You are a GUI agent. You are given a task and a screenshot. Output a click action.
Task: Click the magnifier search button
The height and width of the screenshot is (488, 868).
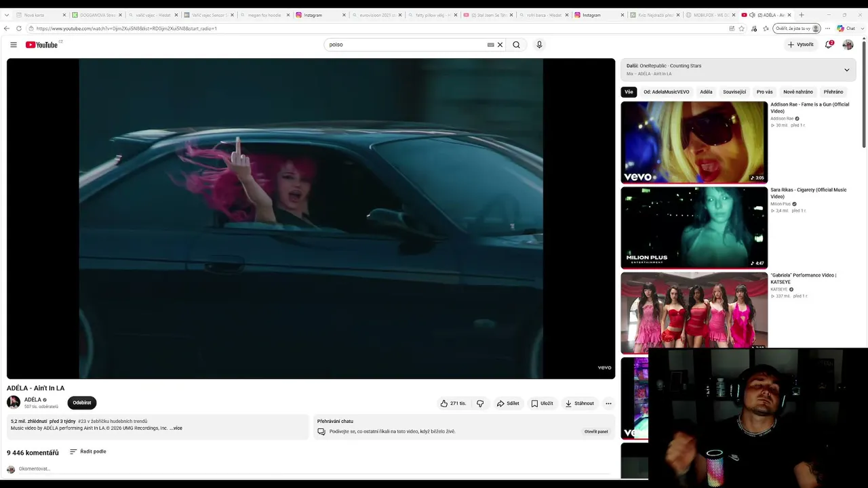[x=516, y=45]
